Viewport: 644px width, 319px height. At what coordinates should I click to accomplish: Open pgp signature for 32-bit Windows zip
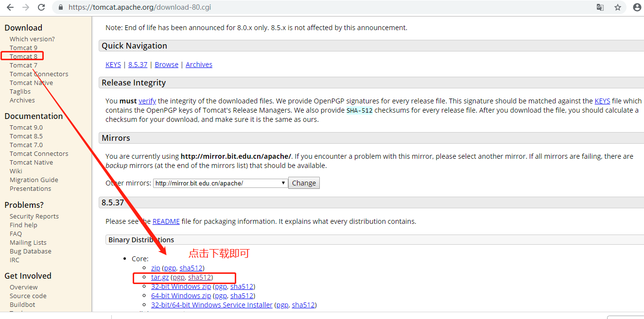pyautogui.click(x=221, y=286)
